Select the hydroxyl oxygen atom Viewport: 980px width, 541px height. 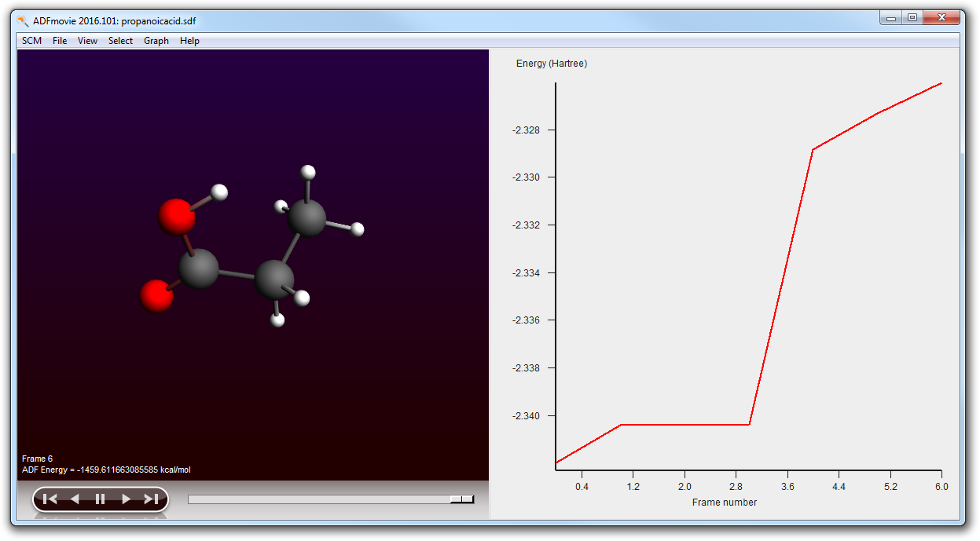pos(176,217)
